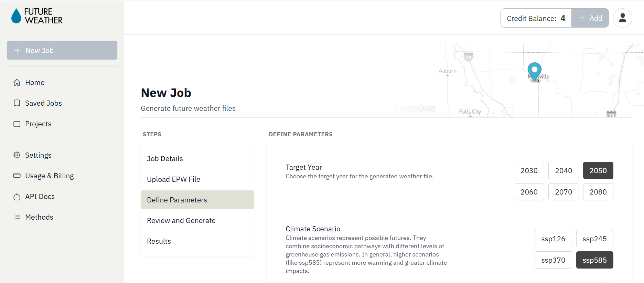Click the Saved Jobs bookmark icon

coord(17,103)
